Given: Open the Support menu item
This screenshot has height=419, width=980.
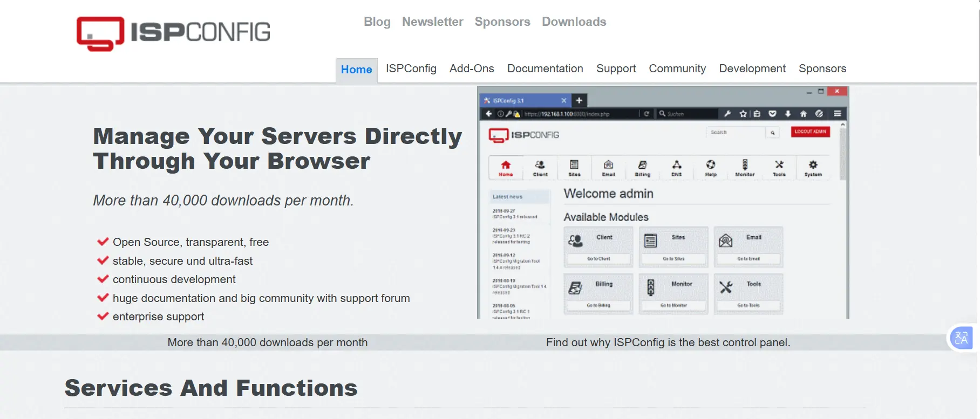Looking at the screenshot, I should pyautogui.click(x=616, y=69).
